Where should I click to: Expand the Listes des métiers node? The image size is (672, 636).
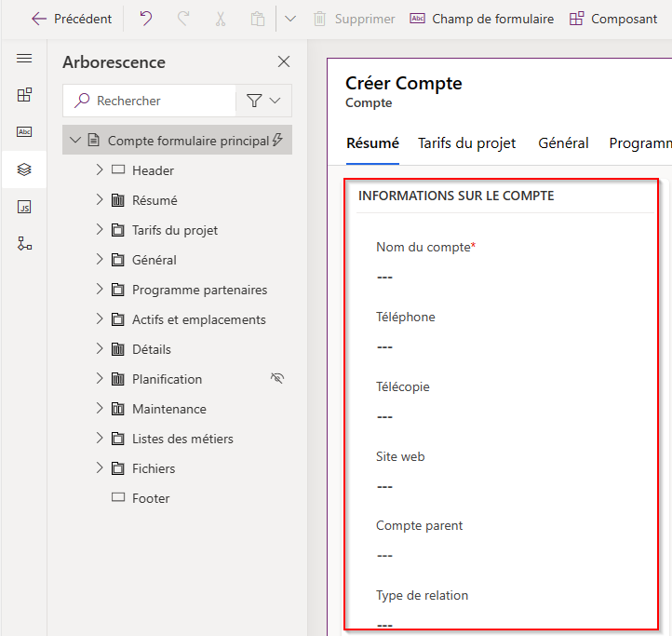[100, 439]
